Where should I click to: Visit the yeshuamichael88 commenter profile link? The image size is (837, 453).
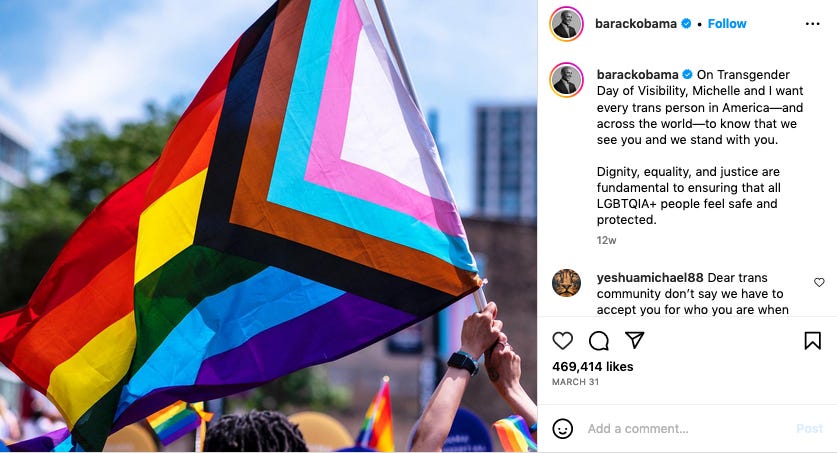coord(650,277)
